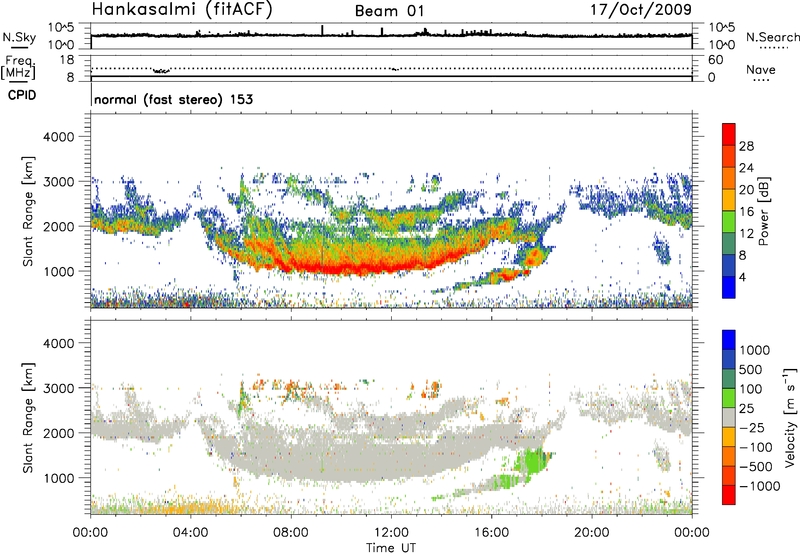Click the '3000' range tick in velocity panel
This screenshot has width=800, height=554.
[x=58, y=388]
